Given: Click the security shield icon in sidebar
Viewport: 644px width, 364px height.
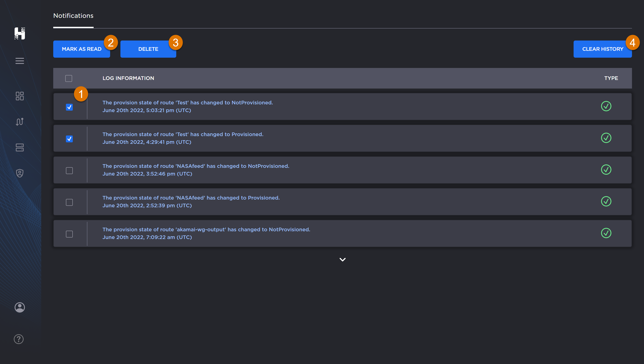Looking at the screenshot, I should (20, 173).
